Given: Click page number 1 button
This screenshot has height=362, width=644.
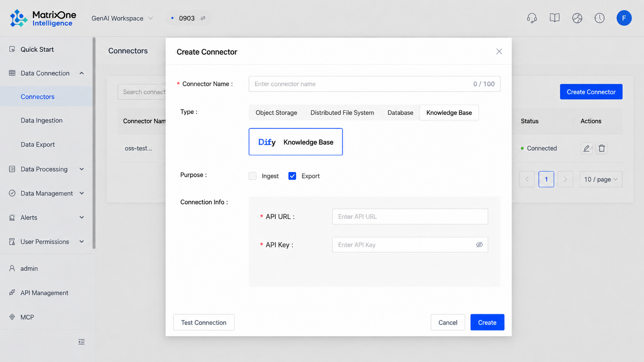Looking at the screenshot, I should (x=546, y=179).
